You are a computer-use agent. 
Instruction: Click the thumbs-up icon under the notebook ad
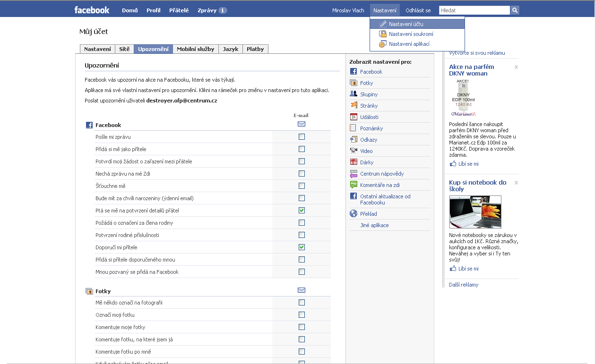pos(453,269)
